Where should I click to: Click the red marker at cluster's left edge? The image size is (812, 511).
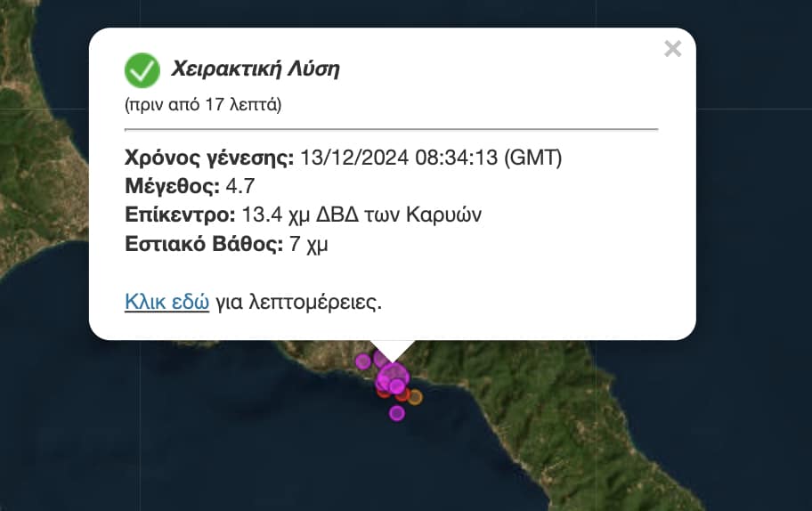pyautogui.click(x=383, y=393)
